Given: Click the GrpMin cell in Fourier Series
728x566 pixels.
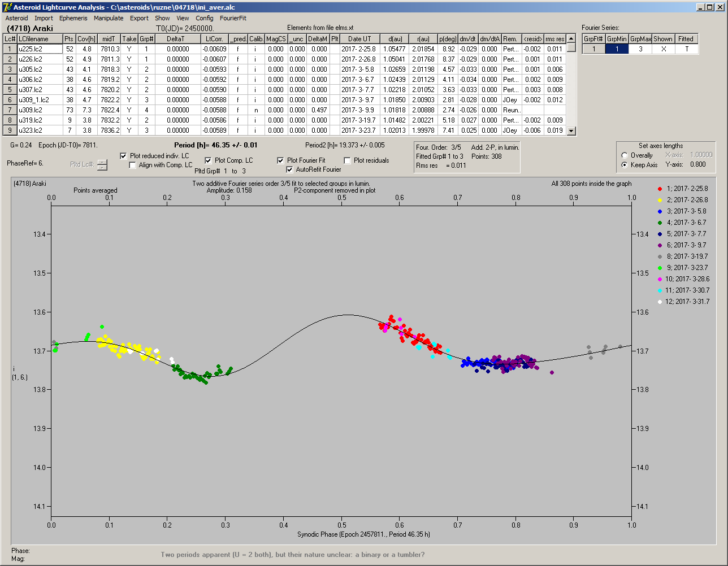Looking at the screenshot, I should 617,49.
